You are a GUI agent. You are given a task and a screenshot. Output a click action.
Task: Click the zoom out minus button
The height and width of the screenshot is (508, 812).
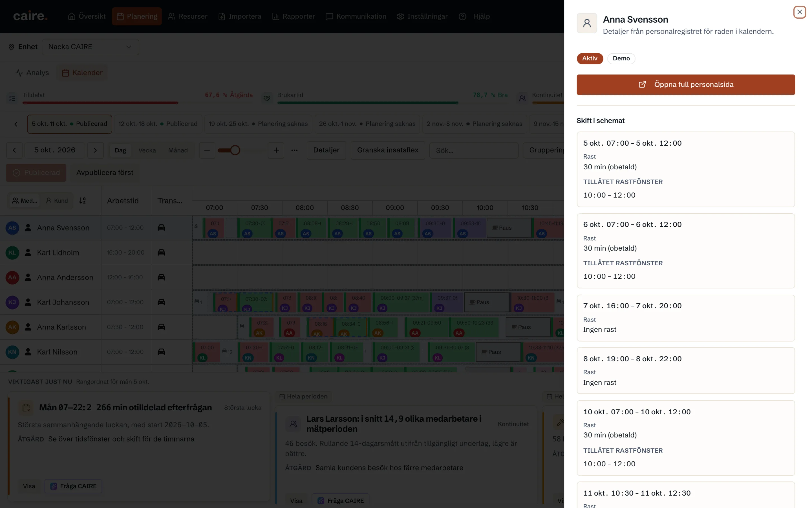pos(207,150)
